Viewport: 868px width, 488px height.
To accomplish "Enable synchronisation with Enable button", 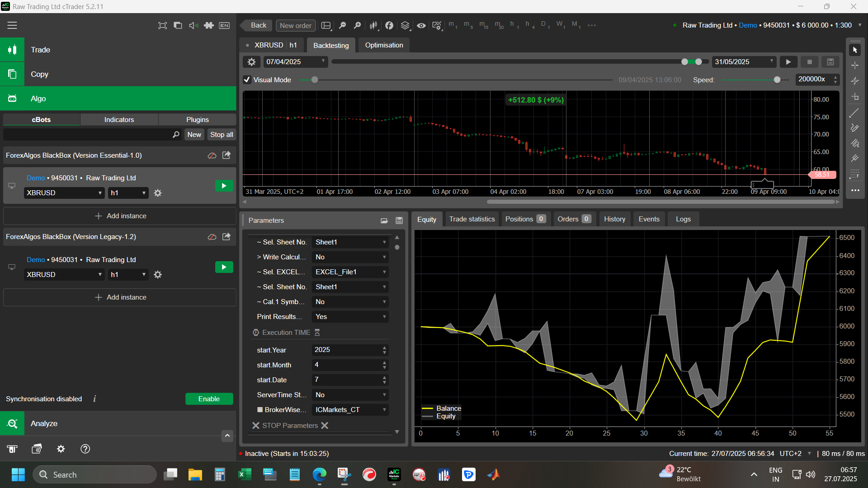I will 209,399.
